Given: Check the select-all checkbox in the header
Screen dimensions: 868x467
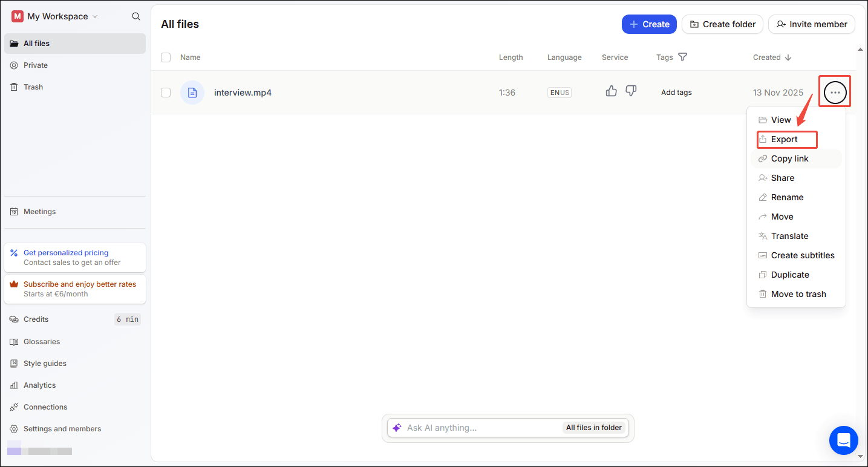Looking at the screenshot, I should point(166,57).
